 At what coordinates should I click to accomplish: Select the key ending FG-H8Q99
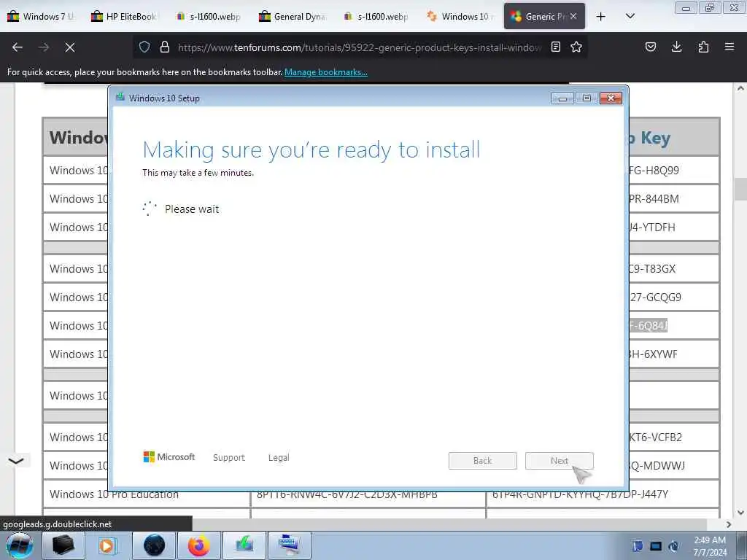point(654,171)
